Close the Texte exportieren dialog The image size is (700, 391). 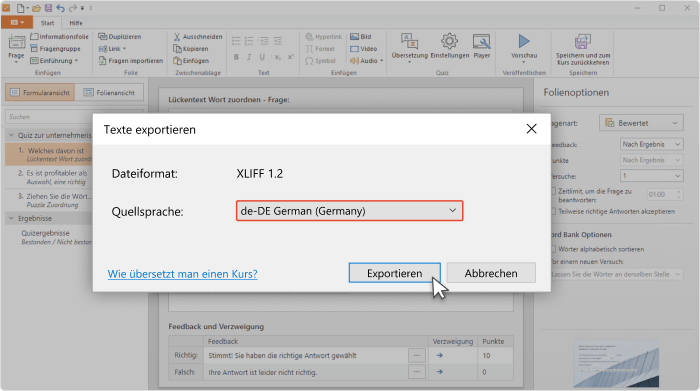(x=531, y=129)
